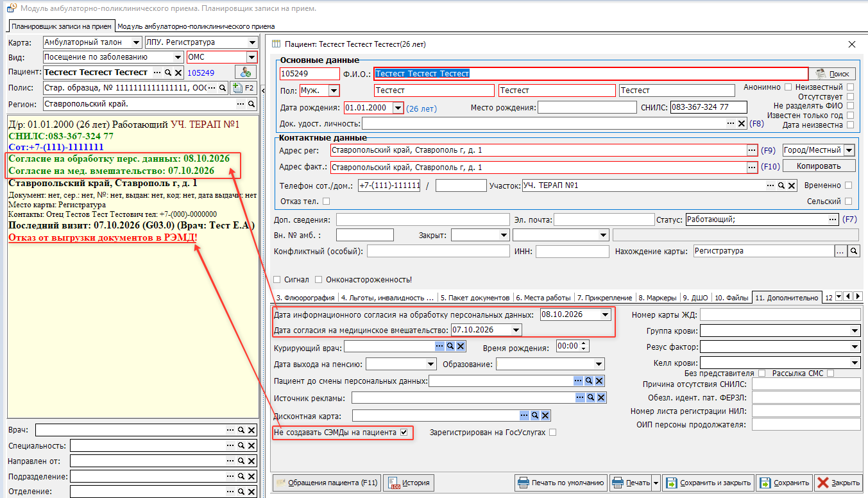
Task: Expand the Пол dropdown showing Муж.
Action: 334,90
